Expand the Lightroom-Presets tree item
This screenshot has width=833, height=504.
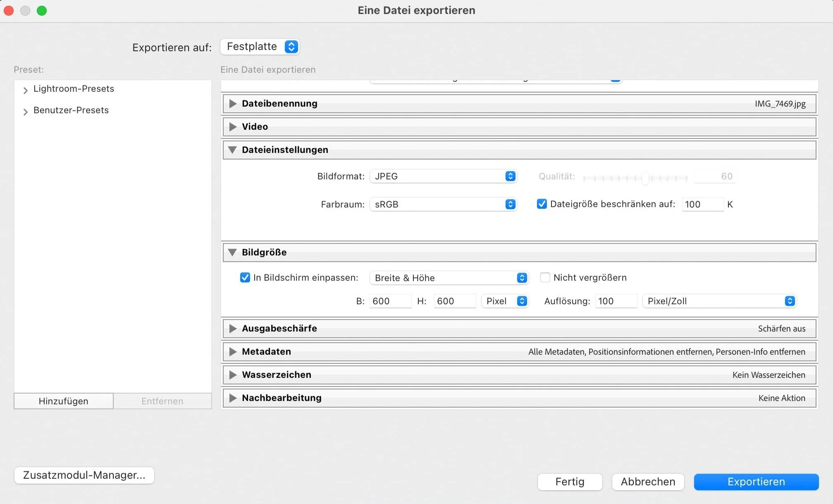(26, 90)
